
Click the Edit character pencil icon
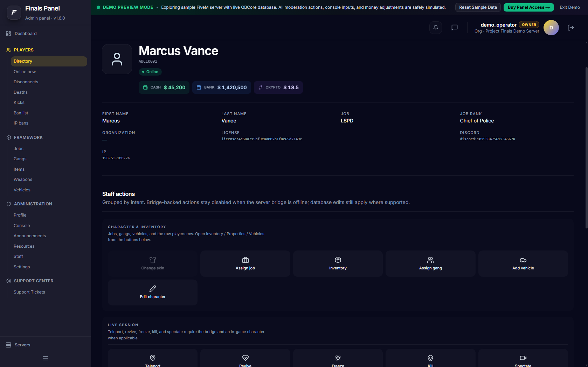tap(153, 289)
